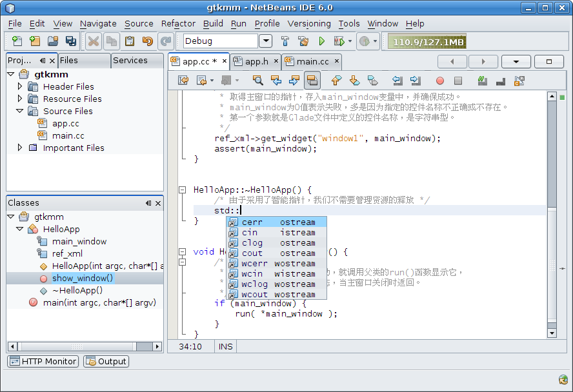Click the Uncomment editor toolbar icon

point(501,81)
